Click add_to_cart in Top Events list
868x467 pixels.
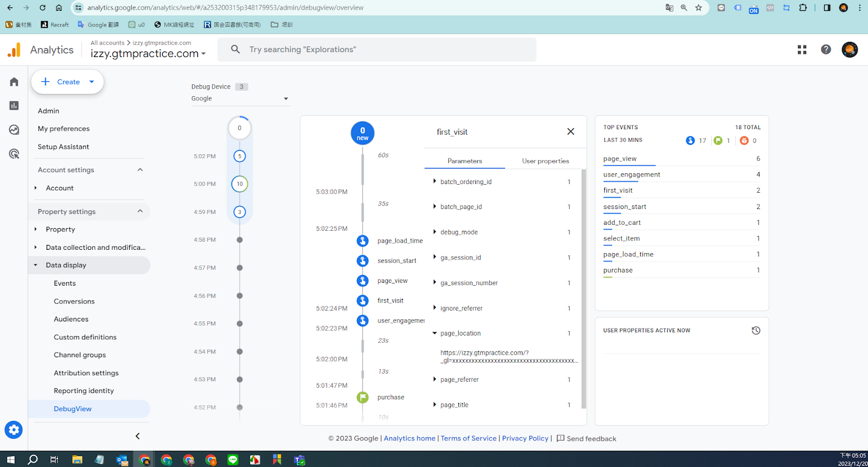622,223
